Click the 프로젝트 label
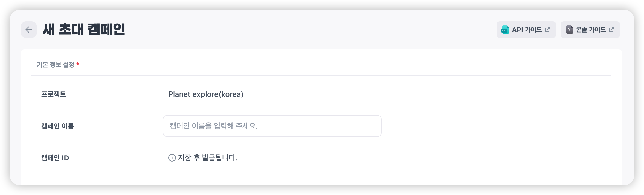This screenshot has width=644, height=195. coord(54,94)
